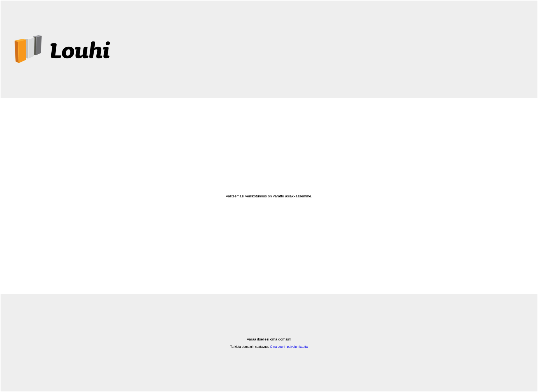This screenshot has width=538, height=392.
Task: Click the main content area text
Action: pyautogui.click(x=269, y=196)
